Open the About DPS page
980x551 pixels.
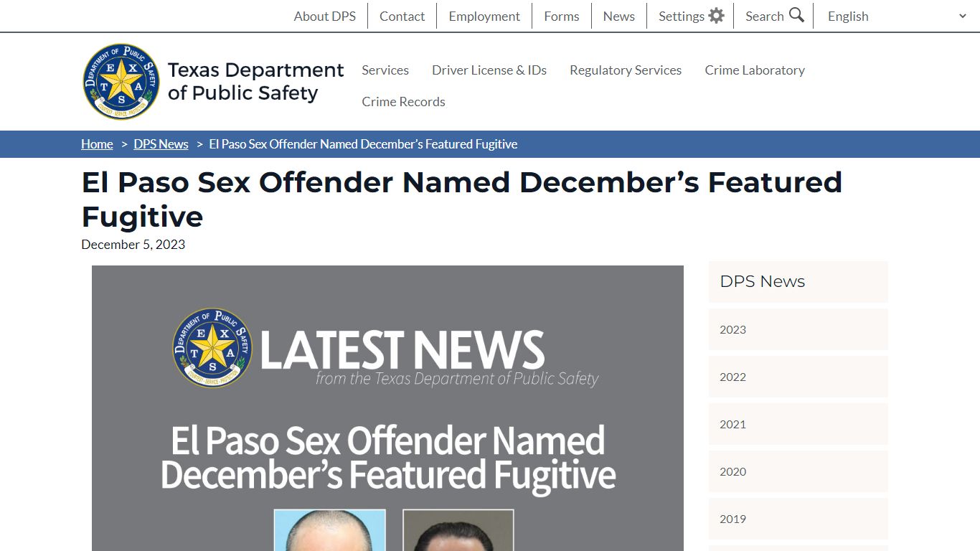(x=324, y=16)
